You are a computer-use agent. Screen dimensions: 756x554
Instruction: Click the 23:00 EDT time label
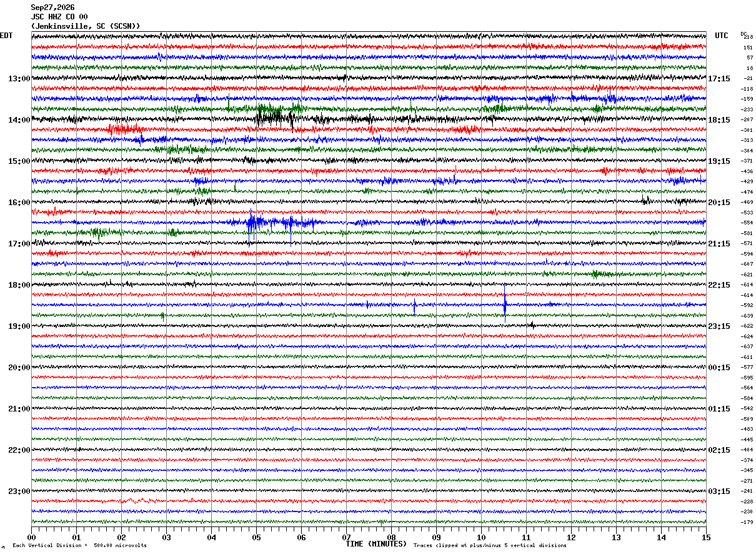19,491
